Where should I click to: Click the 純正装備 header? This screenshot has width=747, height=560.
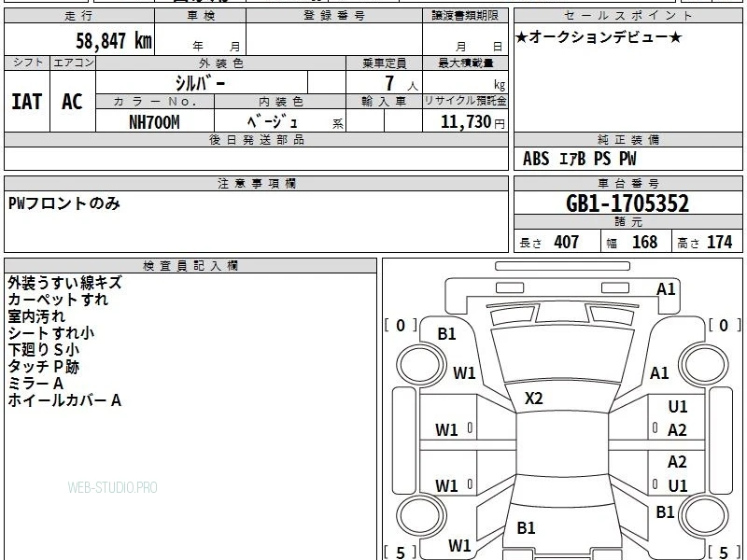pos(627,140)
